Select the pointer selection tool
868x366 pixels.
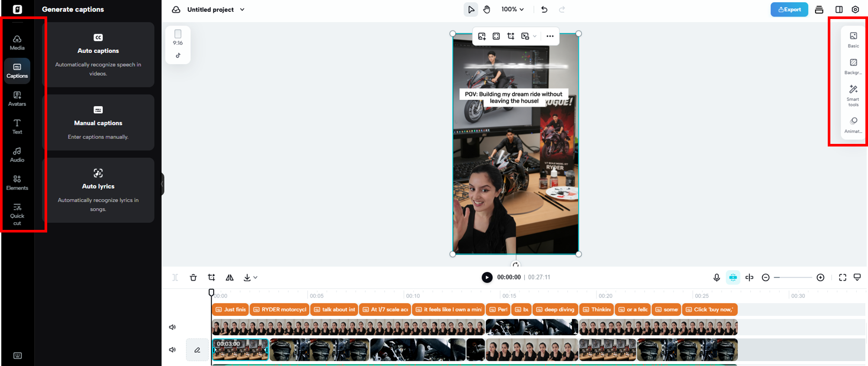pyautogui.click(x=471, y=10)
